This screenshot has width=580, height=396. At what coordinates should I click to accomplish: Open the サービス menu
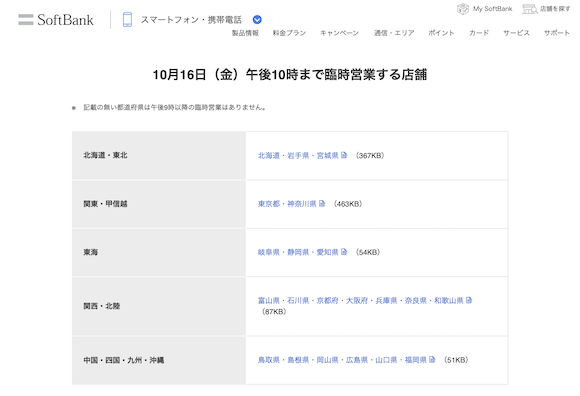(x=516, y=33)
